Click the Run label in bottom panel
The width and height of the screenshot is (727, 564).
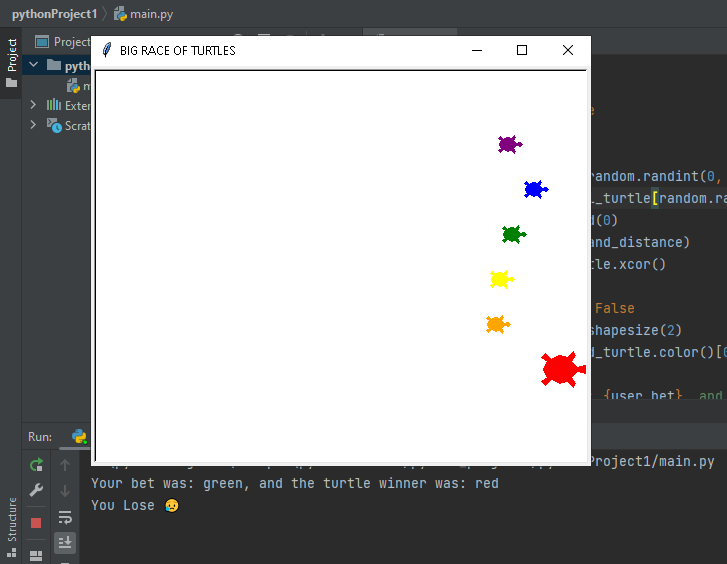tap(40, 437)
